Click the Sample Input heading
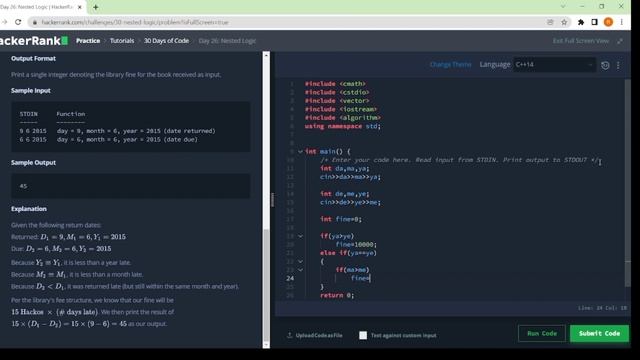640x360 pixels. tap(31, 91)
